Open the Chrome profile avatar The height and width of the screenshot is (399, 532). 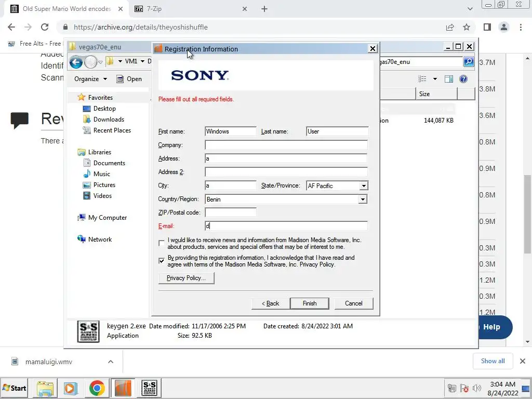[x=504, y=27]
